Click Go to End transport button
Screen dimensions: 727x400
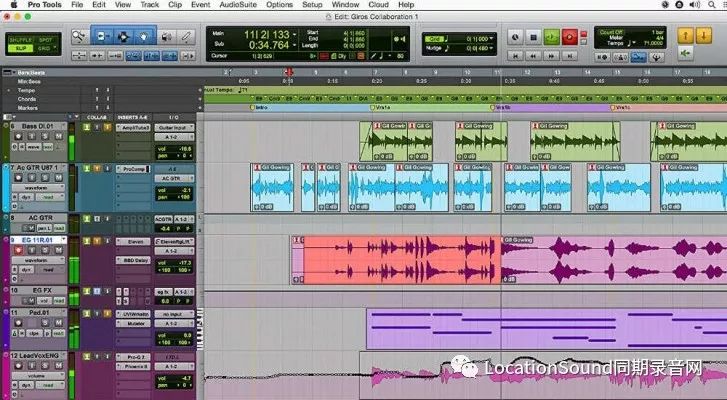click(x=569, y=56)
